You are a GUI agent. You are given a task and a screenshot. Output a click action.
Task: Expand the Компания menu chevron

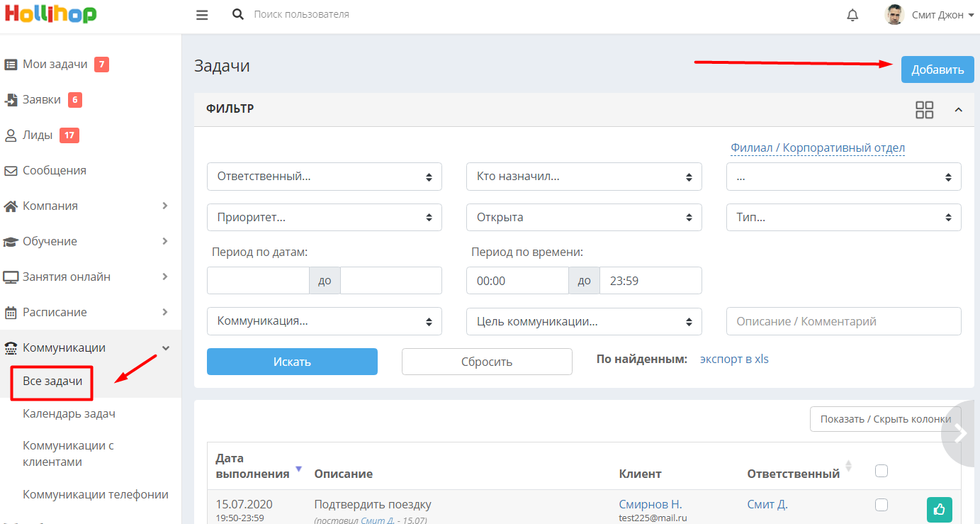click(x=165, y=206)
